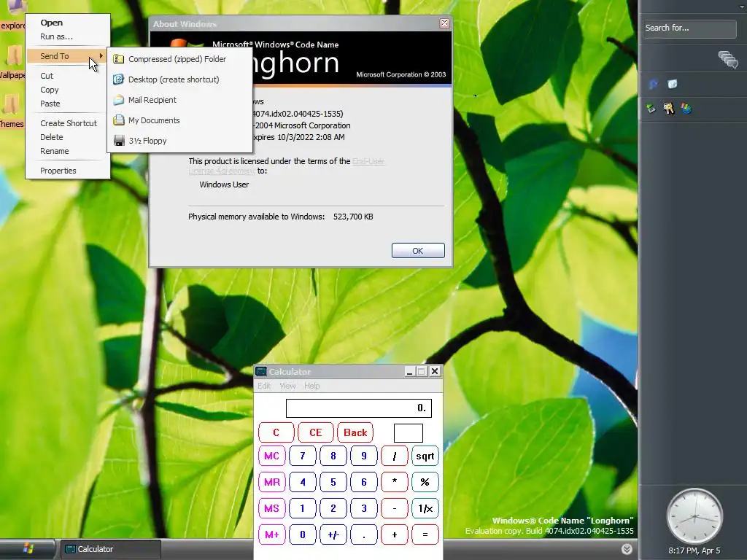The image size is (747, 560).
Task: Click the calculator minus button
Action: (395, 508)
